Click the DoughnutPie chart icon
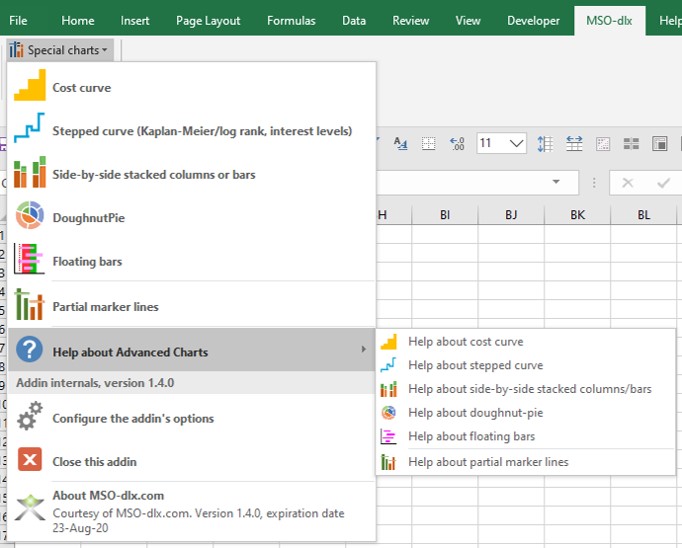Viewport: 682px width, 548px height. (x=30, y=215)
